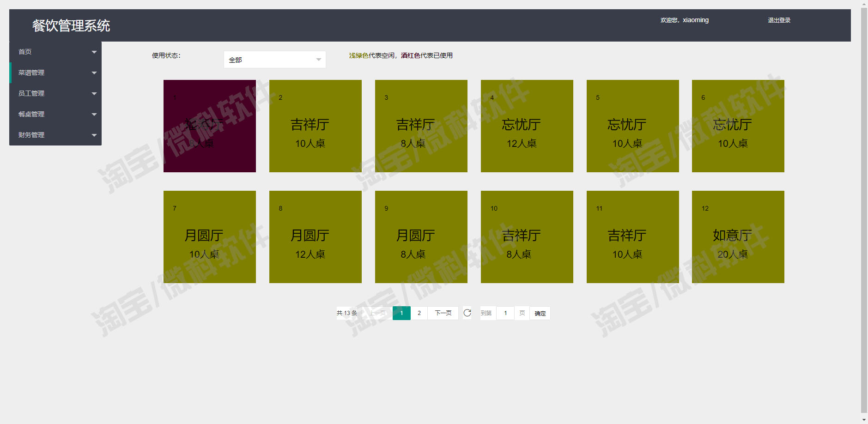The image size is (868, 424).
Task: Click the 餐饮管理系统 title logo
Action: pyautogui.click(x=71, y=25)
